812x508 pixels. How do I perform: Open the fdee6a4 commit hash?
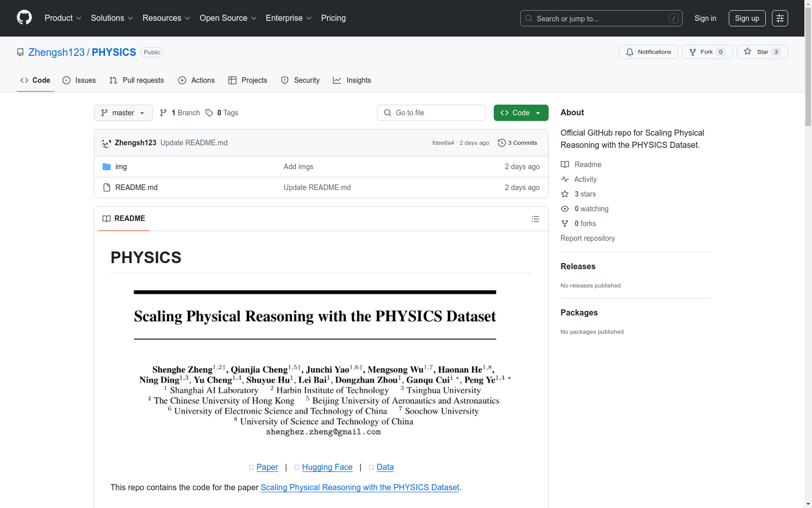pos(443,143)
